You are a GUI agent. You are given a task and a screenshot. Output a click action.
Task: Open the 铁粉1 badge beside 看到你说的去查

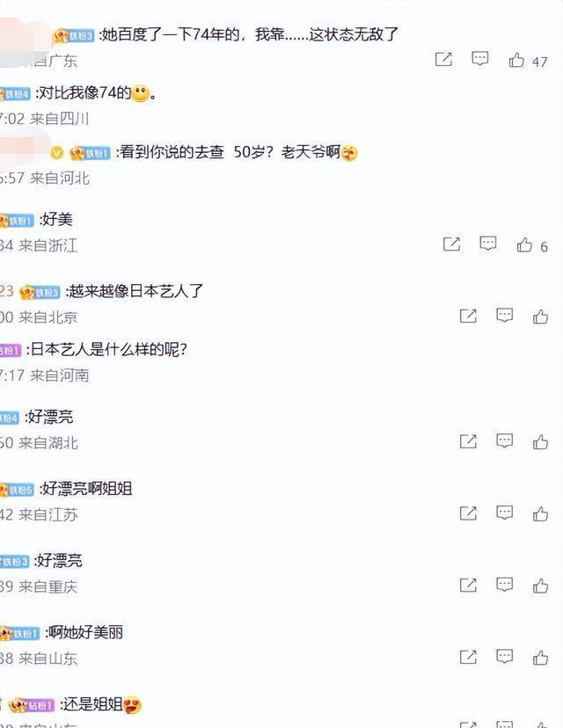click(x=90, y=153)
